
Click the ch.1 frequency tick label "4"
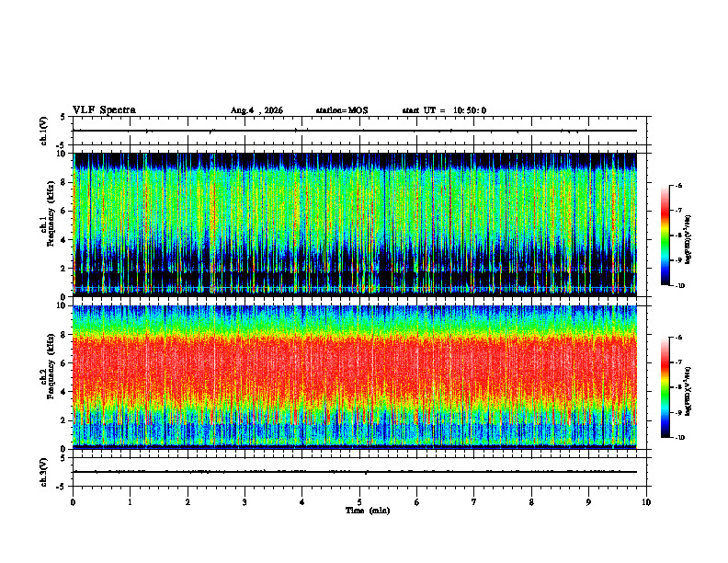[x=64, y=240]
